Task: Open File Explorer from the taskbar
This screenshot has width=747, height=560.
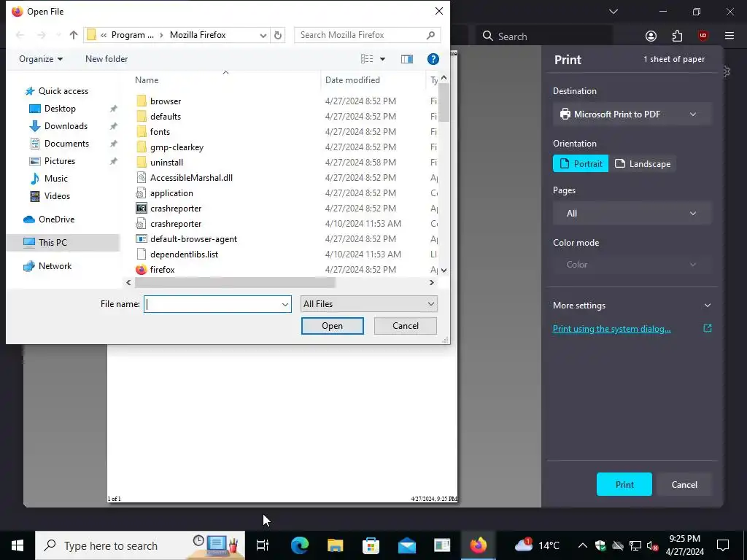Action: coord(335,545)
